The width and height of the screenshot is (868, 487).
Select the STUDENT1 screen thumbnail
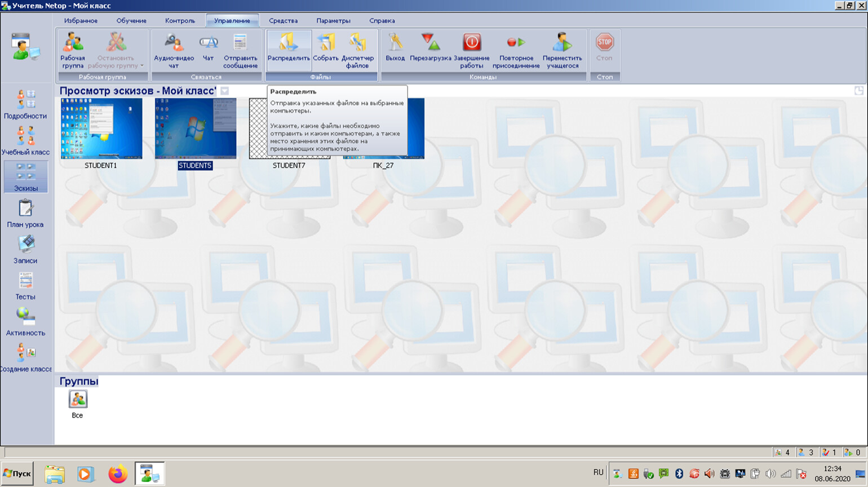(x=101, y=129)
